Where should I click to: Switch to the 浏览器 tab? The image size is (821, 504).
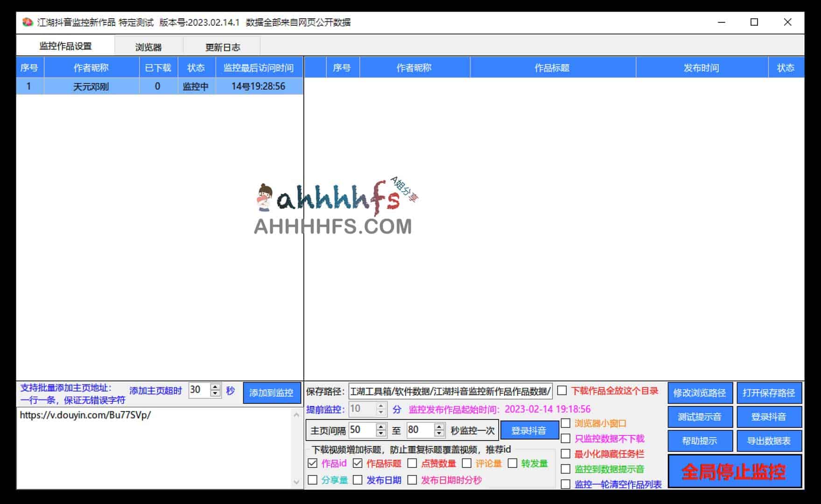[148, 45]
